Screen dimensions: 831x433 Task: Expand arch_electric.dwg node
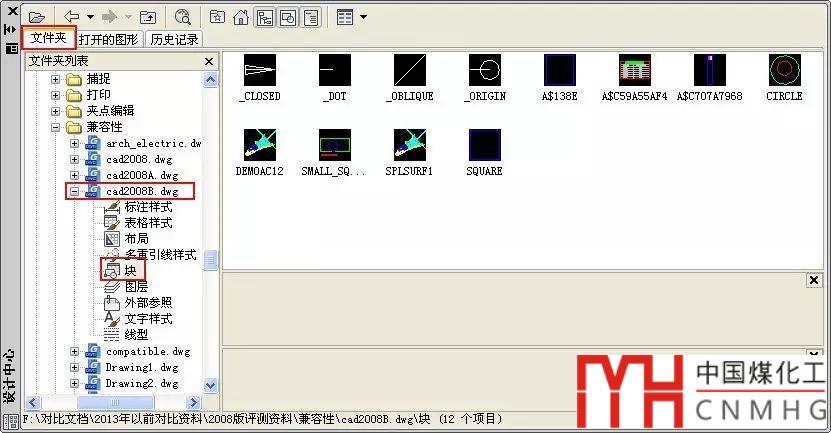click(74, 144)
